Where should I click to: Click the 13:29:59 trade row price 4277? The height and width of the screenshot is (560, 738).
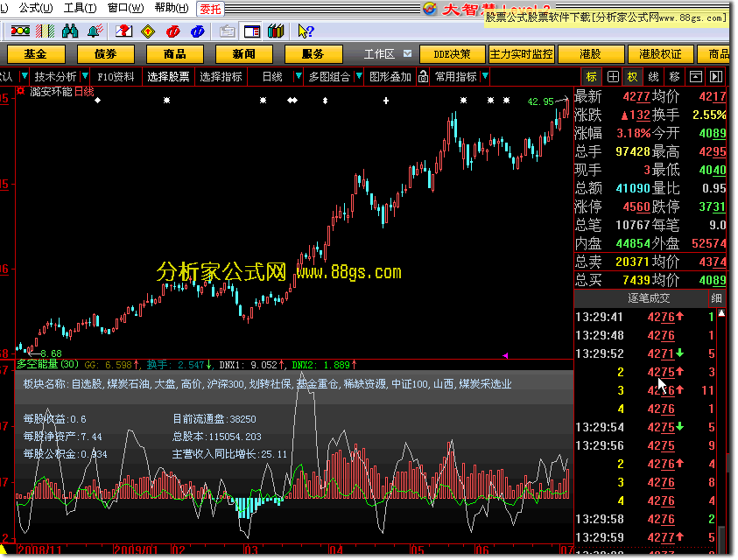tap(660, 537)
